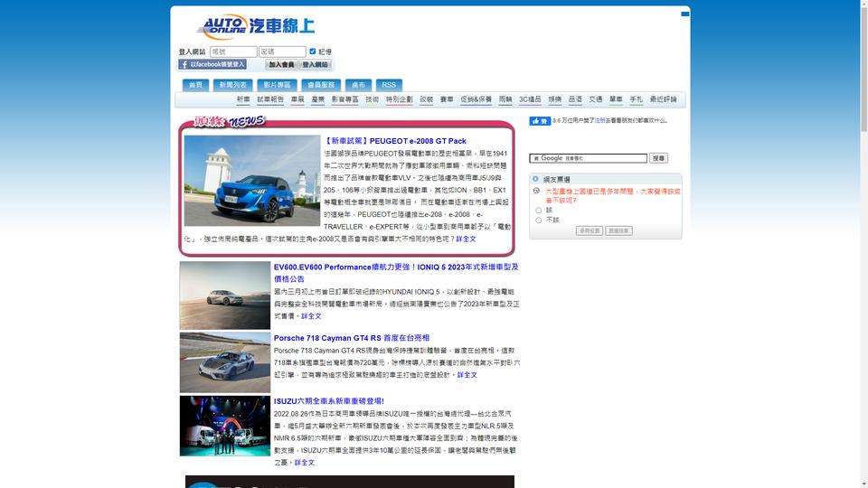Screen dimensions: 868x488
Task: Go to the 產業 category
Action: (x=317, y=99)
